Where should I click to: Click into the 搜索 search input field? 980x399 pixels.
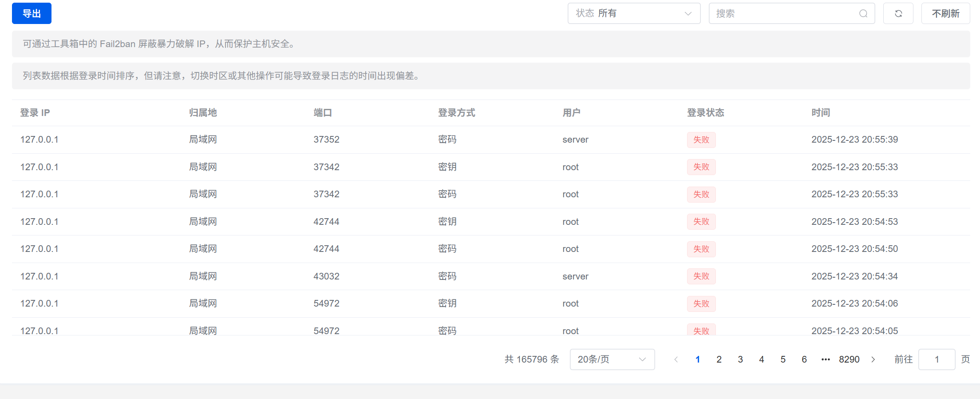(783, 13)
